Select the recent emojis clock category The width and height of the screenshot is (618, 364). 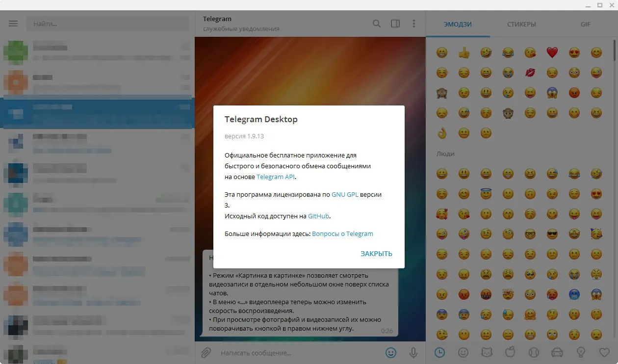point(440,352)
